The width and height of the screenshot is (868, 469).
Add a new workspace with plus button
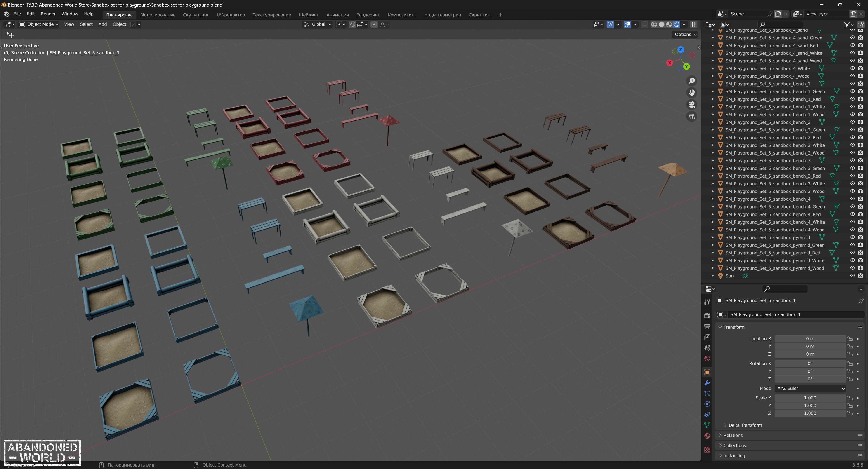[x=500, y=15]
